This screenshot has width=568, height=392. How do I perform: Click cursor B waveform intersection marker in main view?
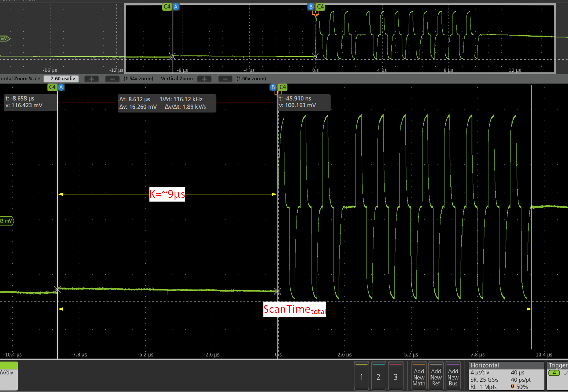pyautogui.click(x=277, y=291)
